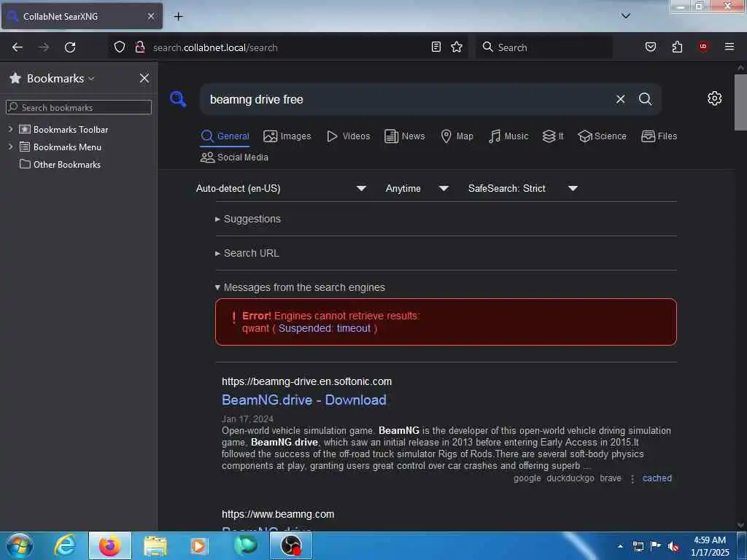Screen dimensions: 747x560
Task: Switch to Social Media category
Action: click(x=234, y=157)
